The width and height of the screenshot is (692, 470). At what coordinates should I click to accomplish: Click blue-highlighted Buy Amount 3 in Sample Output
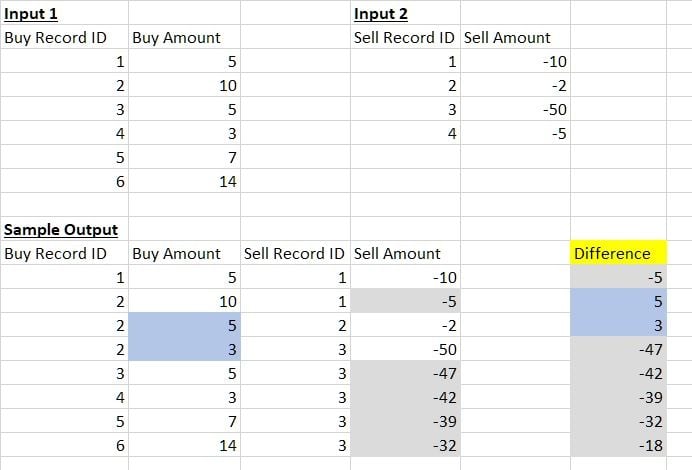184,349
